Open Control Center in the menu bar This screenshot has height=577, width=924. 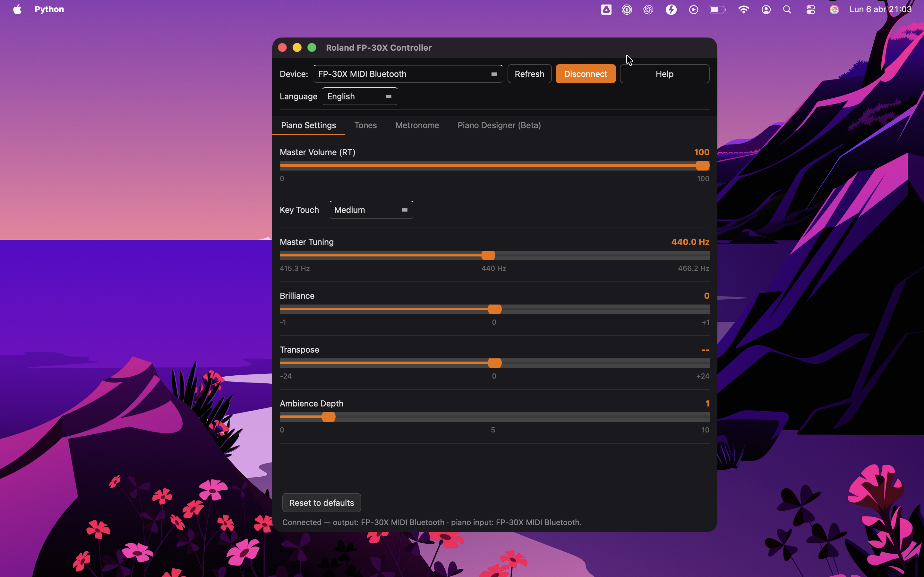[811, 9]
